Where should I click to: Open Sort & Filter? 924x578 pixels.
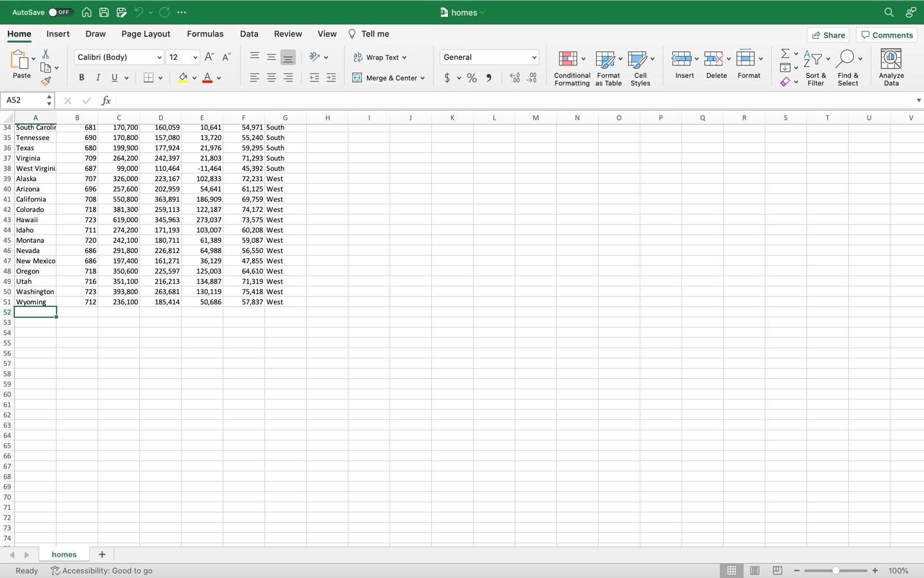(816, 67)
